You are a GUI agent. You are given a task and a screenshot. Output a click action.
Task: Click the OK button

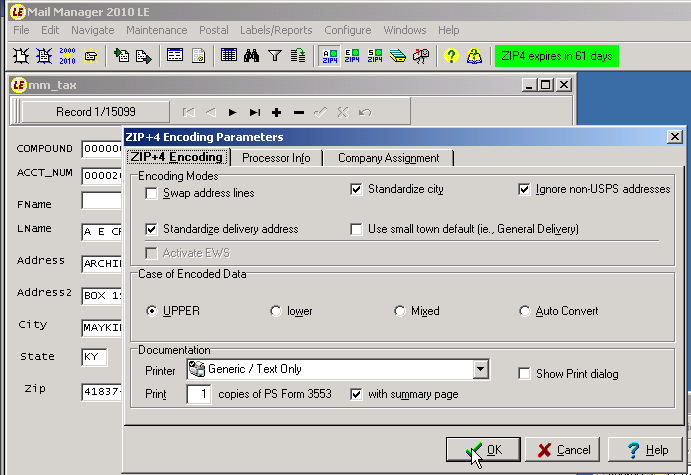pos(483,450)
